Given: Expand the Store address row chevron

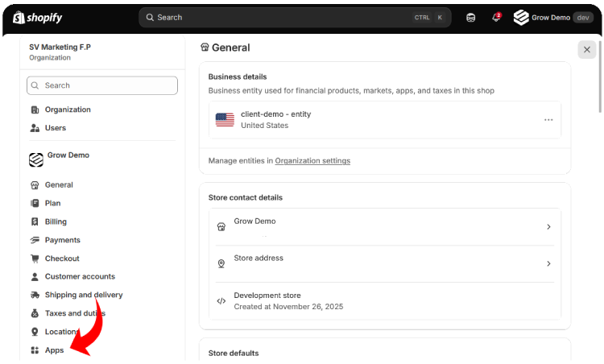Looking at the screenshot, I should point(549,264).
